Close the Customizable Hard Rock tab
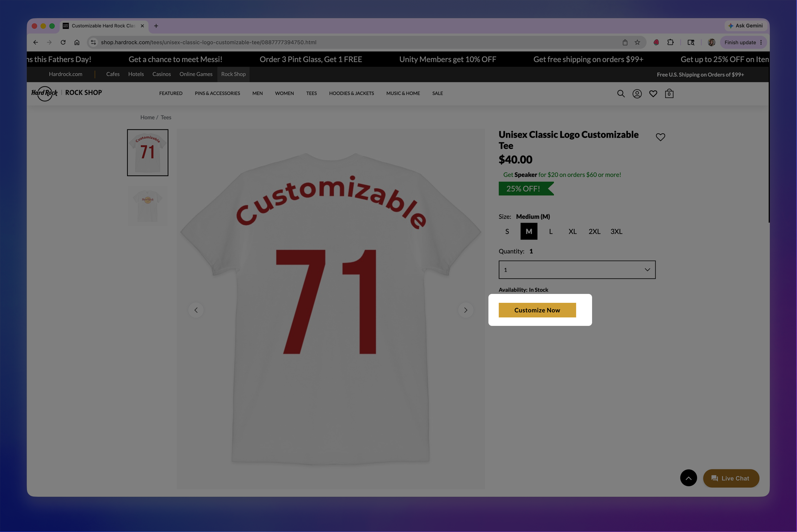This screenshot has height=532, width=797. click(142, 26)
